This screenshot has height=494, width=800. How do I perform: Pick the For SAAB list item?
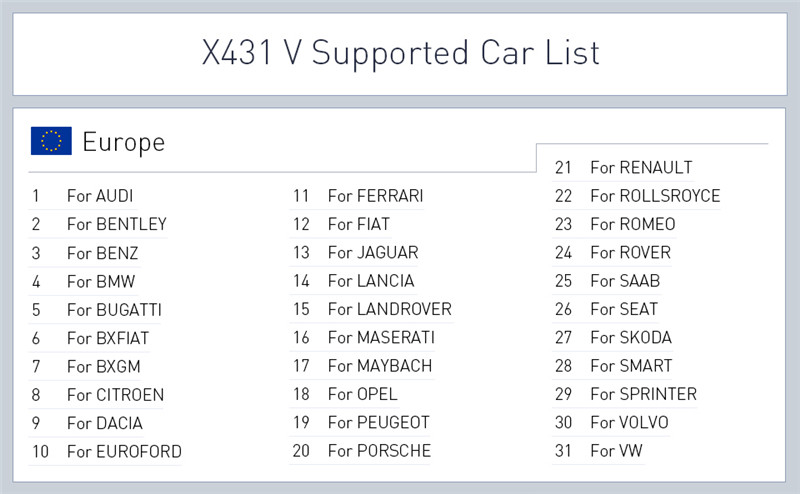coord(625,281)
